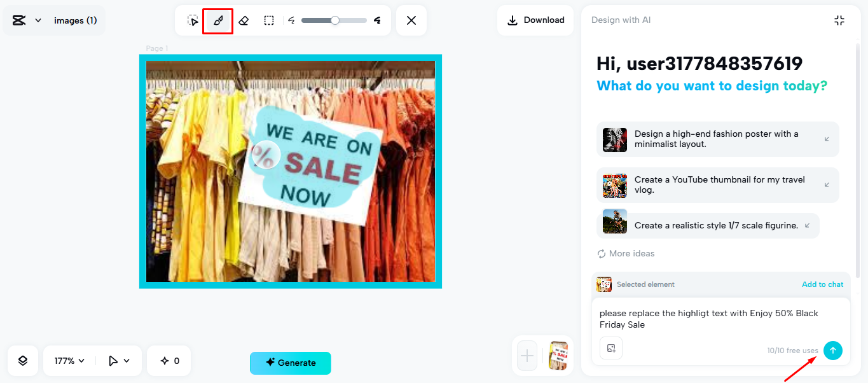Click More ideas refresh link
This screenshot has height=383, width=868.
pyautogui.click(x=626, y=253)
